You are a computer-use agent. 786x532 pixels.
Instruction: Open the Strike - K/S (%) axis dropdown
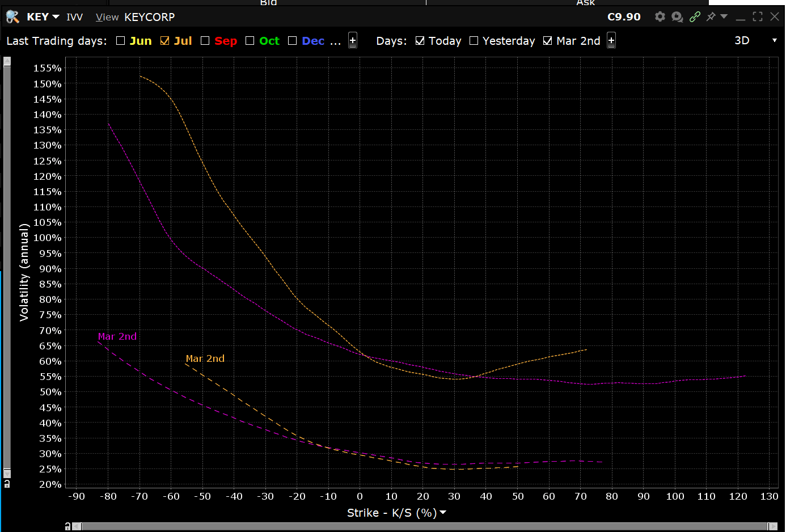coord(443,513)
